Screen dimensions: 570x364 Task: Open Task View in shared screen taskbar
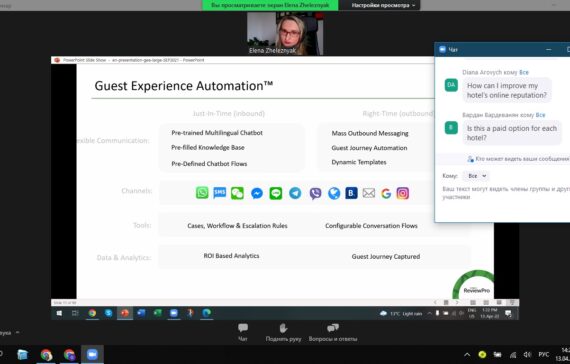tap(75, 313)
